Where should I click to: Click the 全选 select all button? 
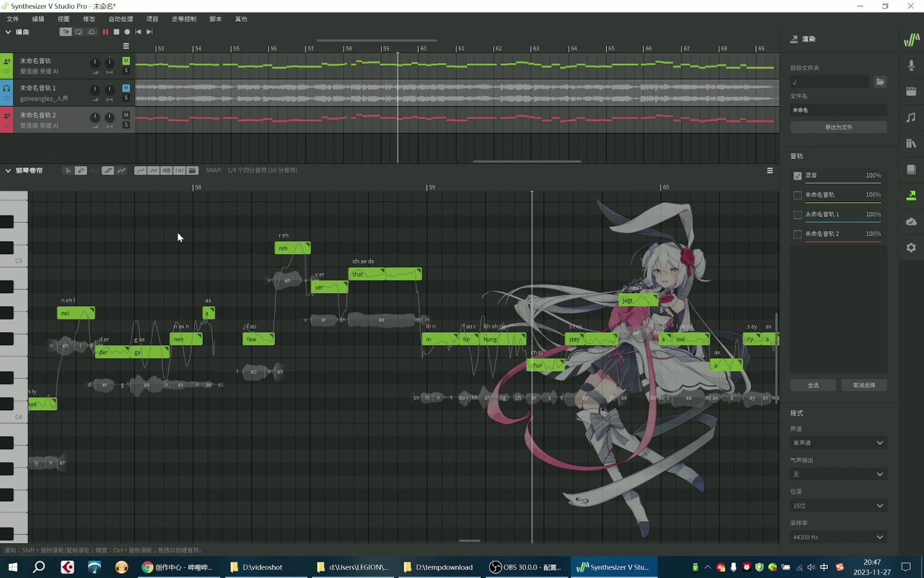[x=813, y=385]
